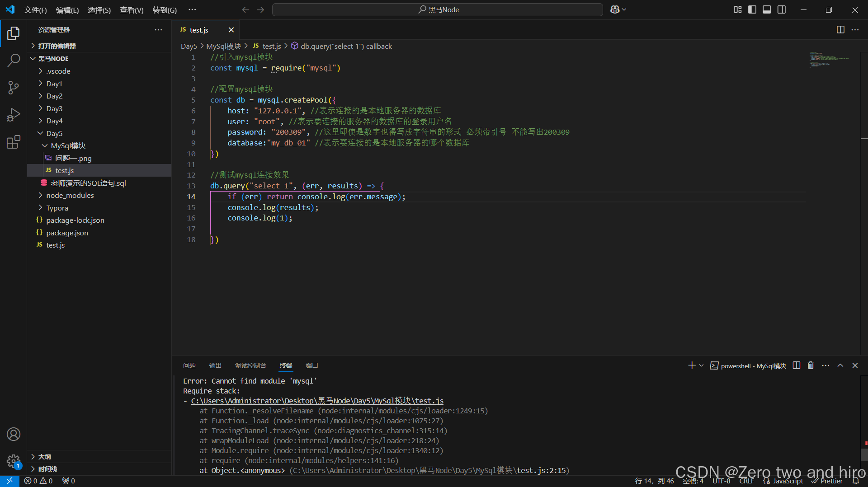This screenshot has width=868, height=487.
Task: Open the Extensions view
Action: pyautogui.click(x=14, y=142)
